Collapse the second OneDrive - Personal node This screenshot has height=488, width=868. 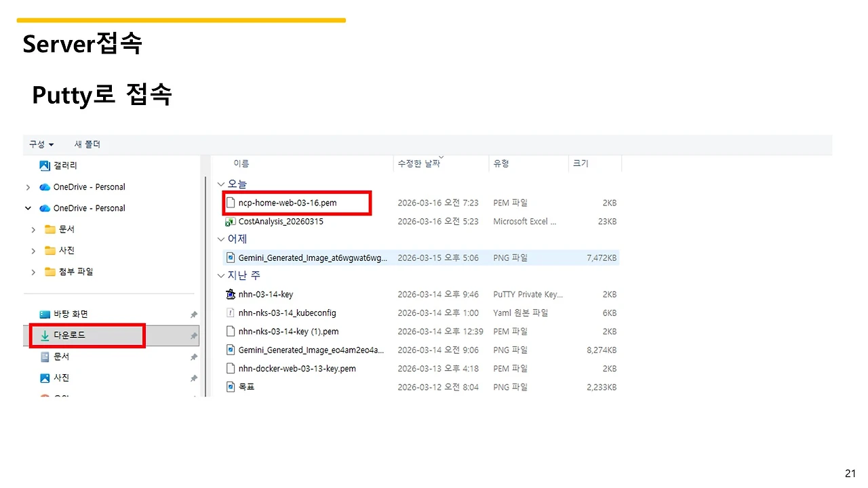click(28, 208)
